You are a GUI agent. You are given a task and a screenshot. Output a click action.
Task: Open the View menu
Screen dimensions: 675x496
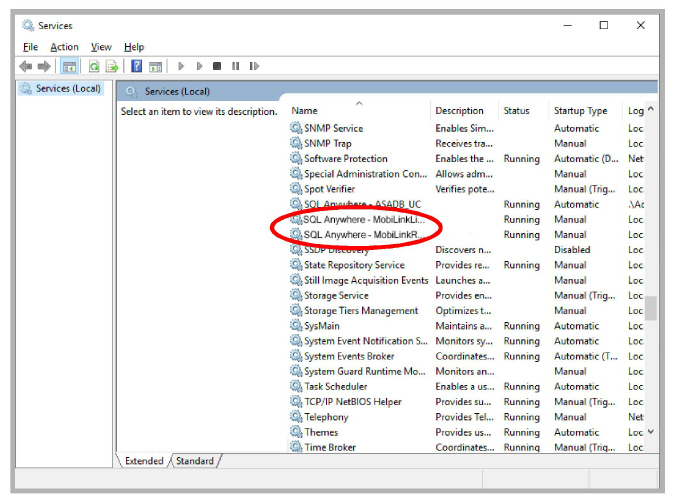(101, 47)
